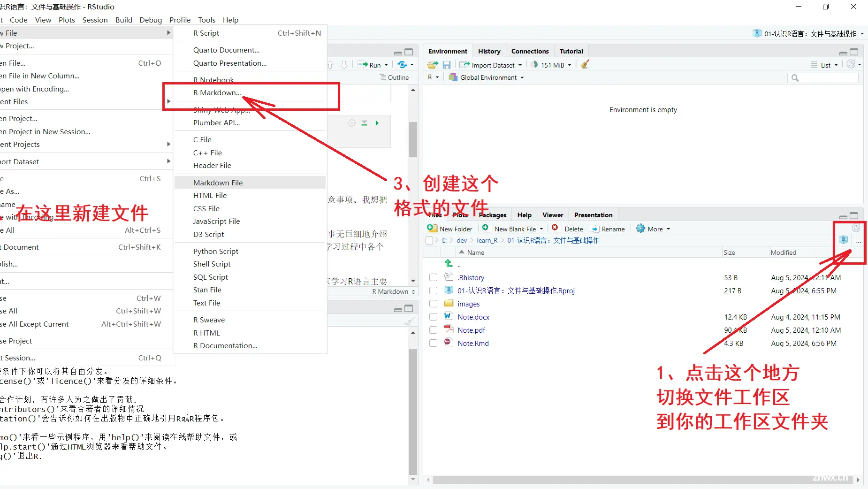Click the Files pane horizontal scrollbar
868x489 pixels.
click(643, 480)
